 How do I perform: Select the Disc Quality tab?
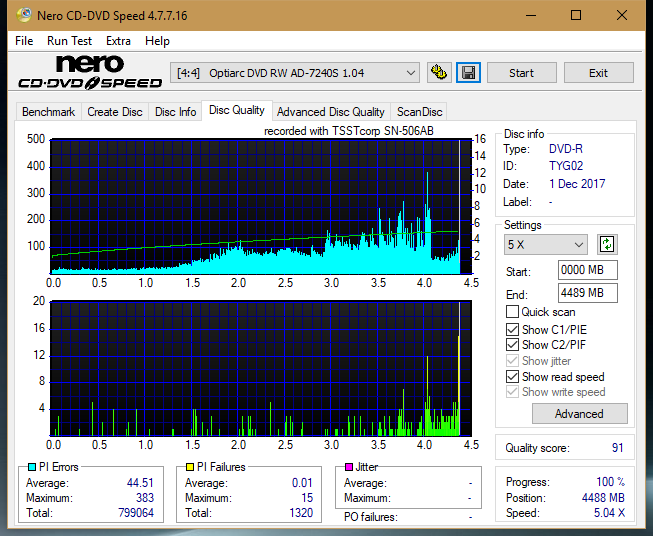pyautogui.click(x=237, y=110)
